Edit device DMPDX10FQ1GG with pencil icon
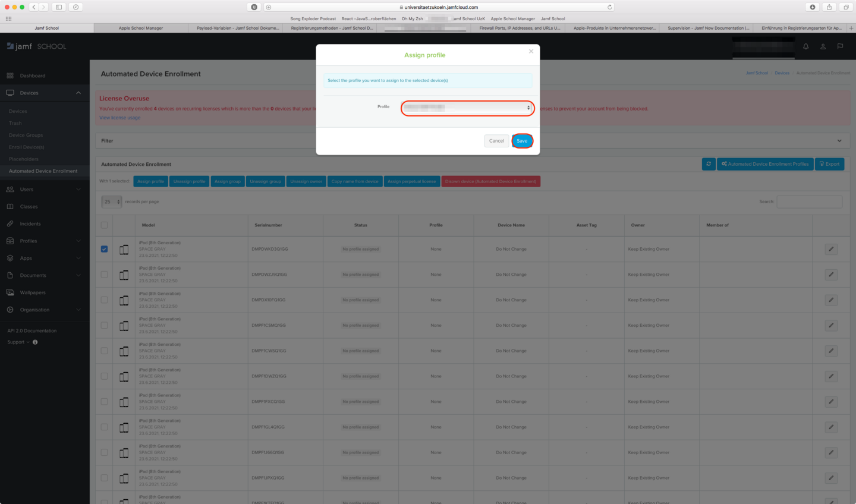 pyautogui.click(x=831, y=300)
